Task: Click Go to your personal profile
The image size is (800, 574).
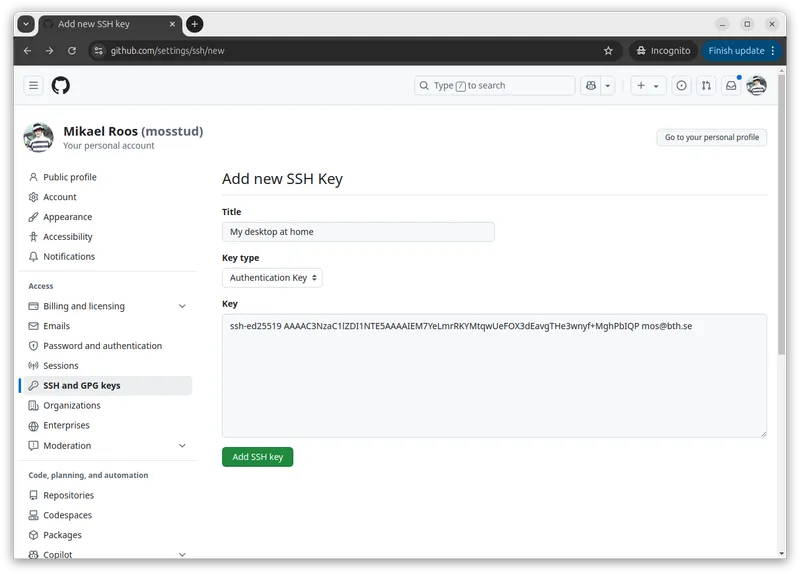Action: click(x=711, y=138)
